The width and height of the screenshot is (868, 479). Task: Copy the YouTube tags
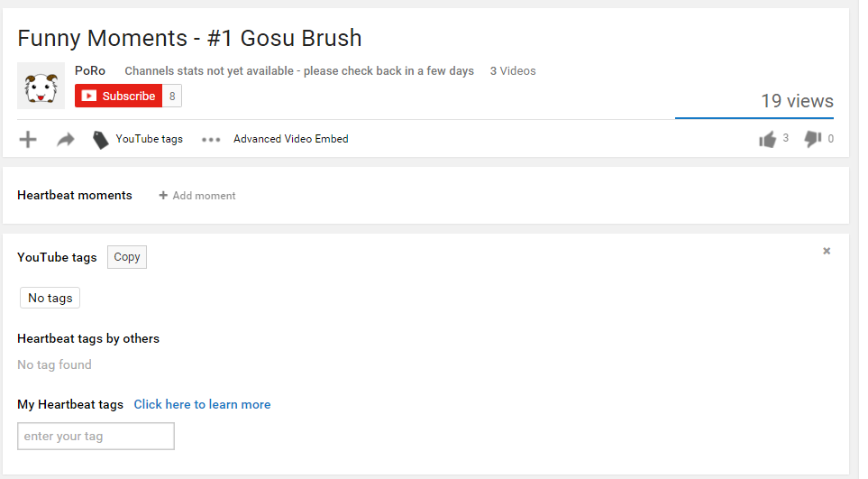127,257
